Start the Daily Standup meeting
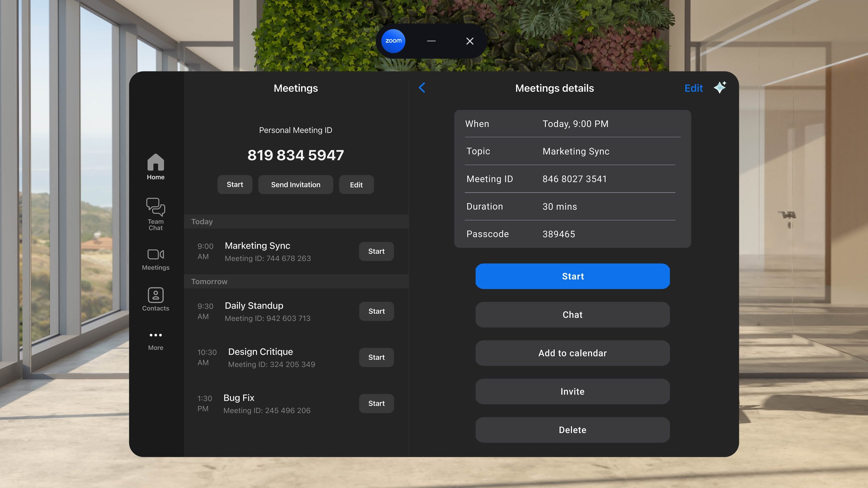Viewport: 868px width, 488px height. click(376, 311)
